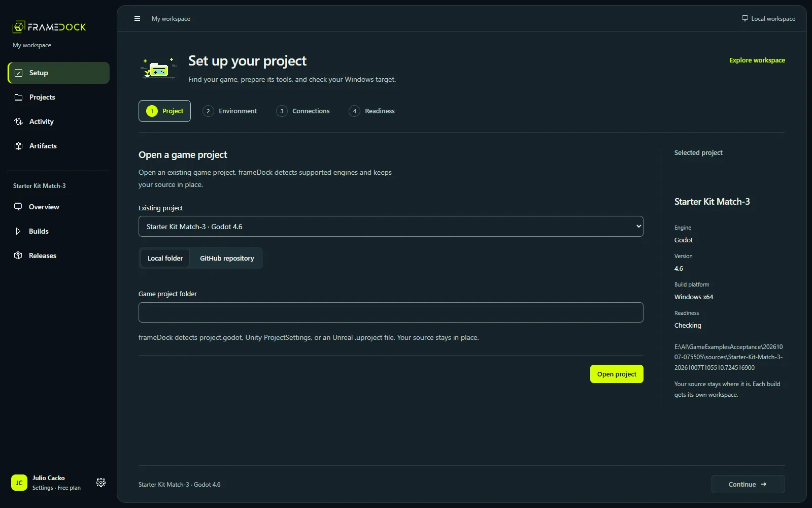The width and height of the screenshot is (812, 508).
Task: Click the Activity icon in sidebar
Action: click(x=19, y=121)
